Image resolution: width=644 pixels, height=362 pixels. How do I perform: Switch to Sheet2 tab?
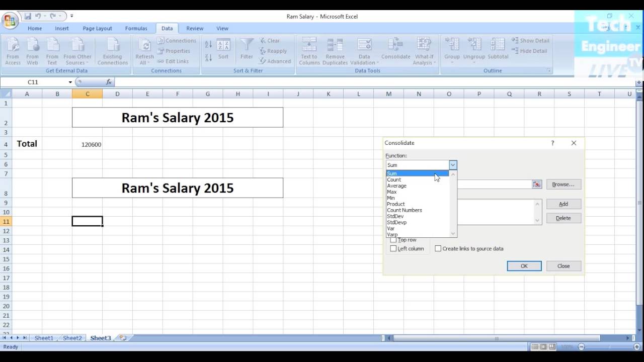click(72, 338)
